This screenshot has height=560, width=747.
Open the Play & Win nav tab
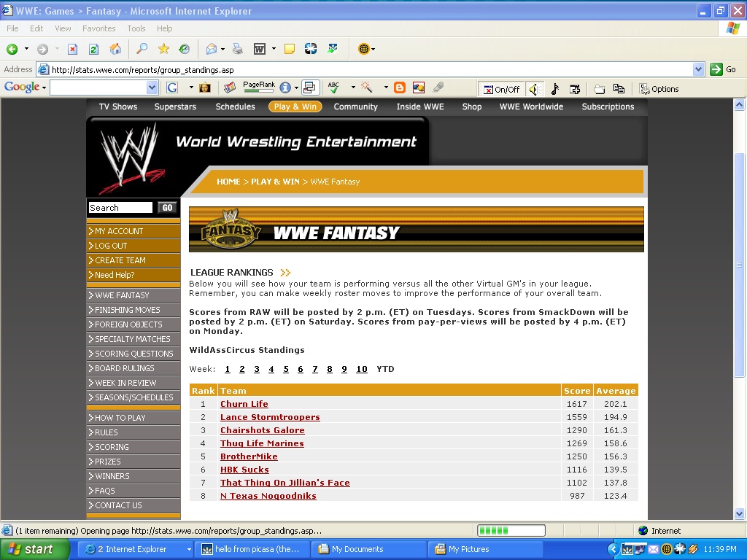[295, 106]
